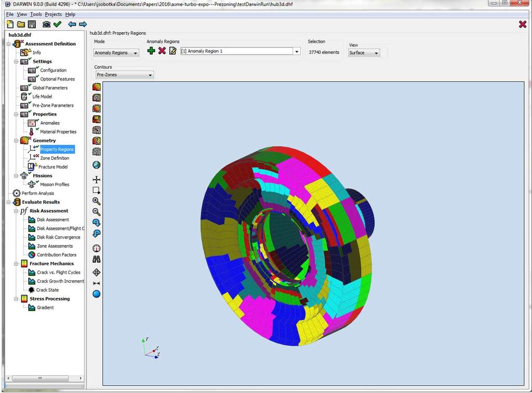Click the binoculars find icon

coord(96,259)
